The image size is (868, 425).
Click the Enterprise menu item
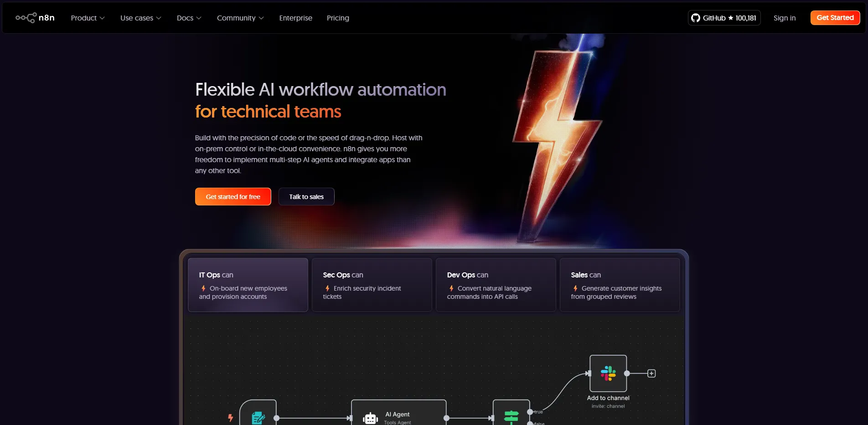coord(295,18)
